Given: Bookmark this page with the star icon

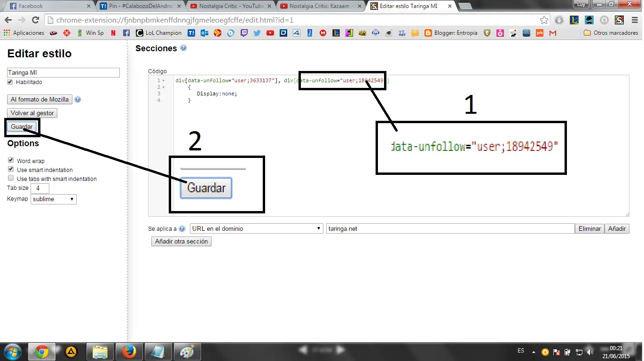Looking at the screenshot, I should pyautogui.click(x=544, y=20).
